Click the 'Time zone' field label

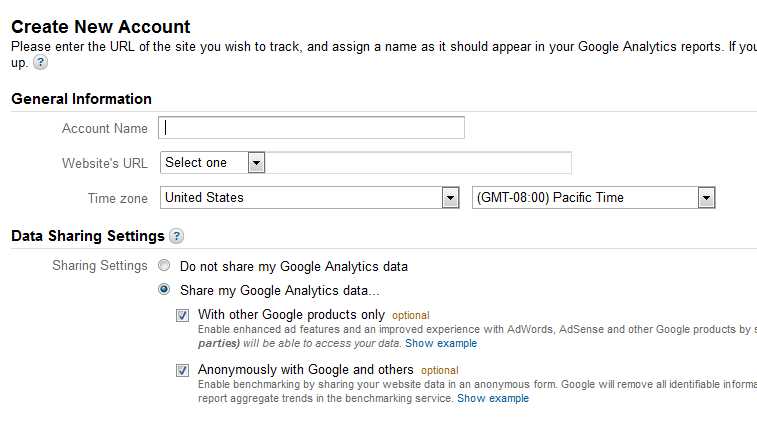pyautogui.click(x=117, y=198)
